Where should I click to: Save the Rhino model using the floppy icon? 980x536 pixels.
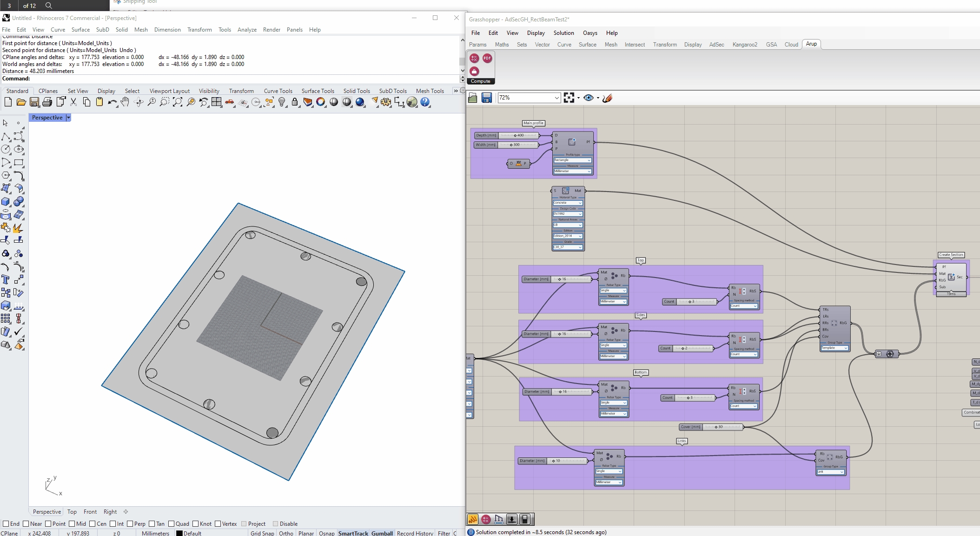click(x=34, y=102)
